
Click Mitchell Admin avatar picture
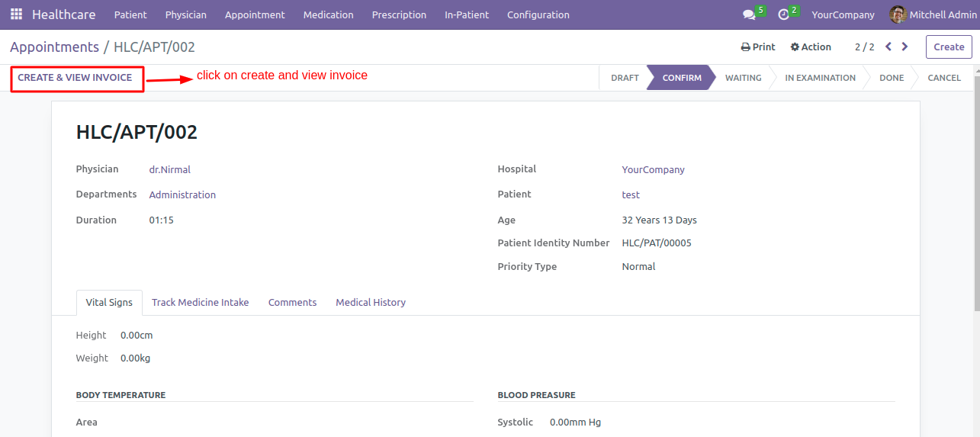coord(898,14)
